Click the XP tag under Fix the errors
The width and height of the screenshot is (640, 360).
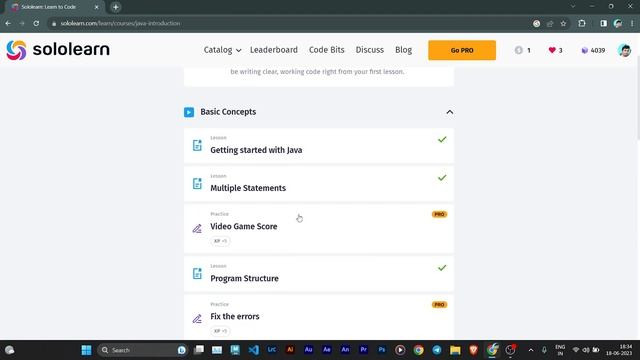220,331
